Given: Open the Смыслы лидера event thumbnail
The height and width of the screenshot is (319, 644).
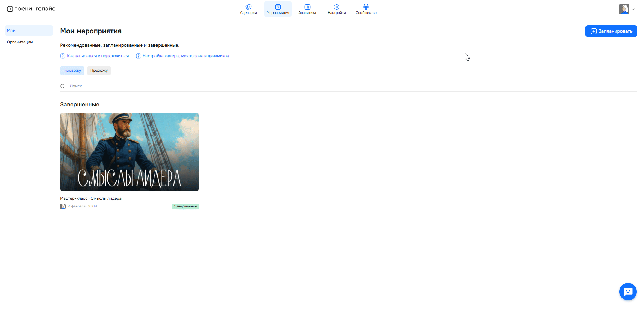Looking at the screenshot, I should click(x=129, y=152).
